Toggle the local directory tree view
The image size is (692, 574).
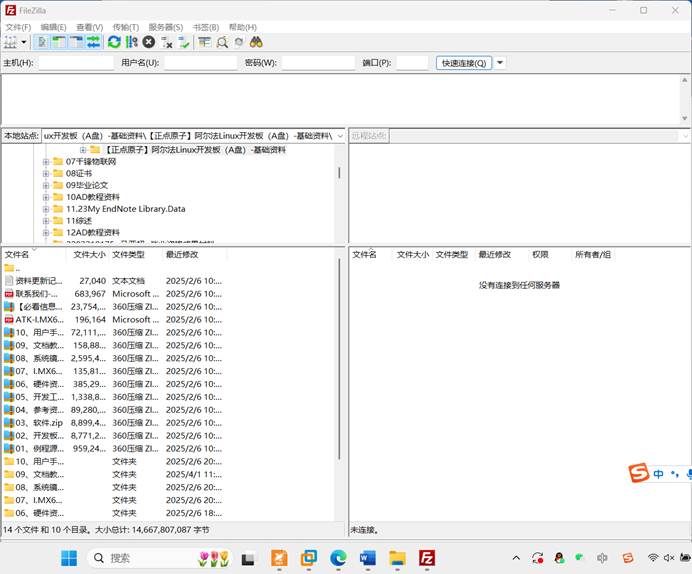59,42
